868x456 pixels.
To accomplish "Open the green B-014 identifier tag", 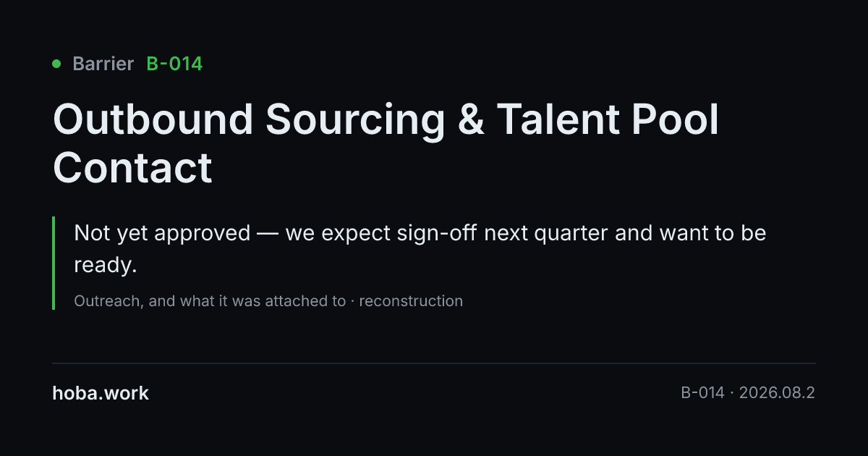I will tap(174, 64).
